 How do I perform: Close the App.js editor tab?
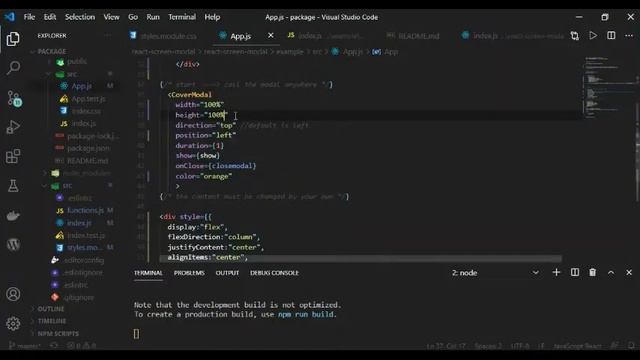click(271, 36)
